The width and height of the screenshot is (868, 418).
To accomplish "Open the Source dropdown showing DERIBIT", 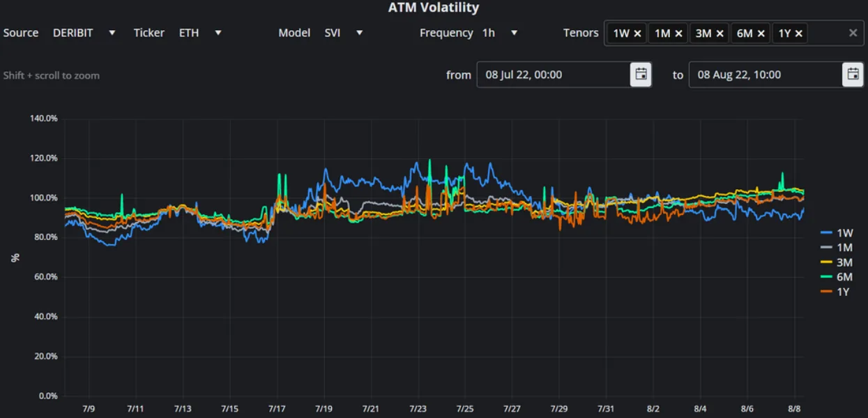I will click(84, 33).
